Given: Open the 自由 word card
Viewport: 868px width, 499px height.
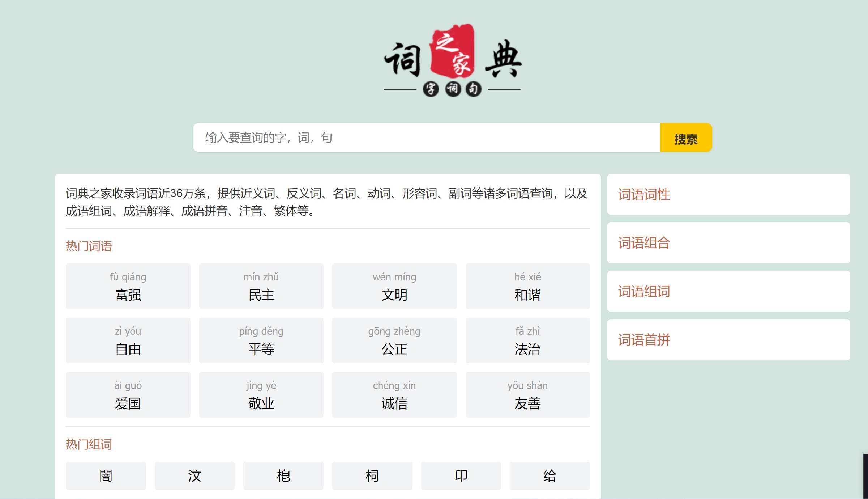Looking at the screenshot, I should pyautogui.click(x=128, y=341).
